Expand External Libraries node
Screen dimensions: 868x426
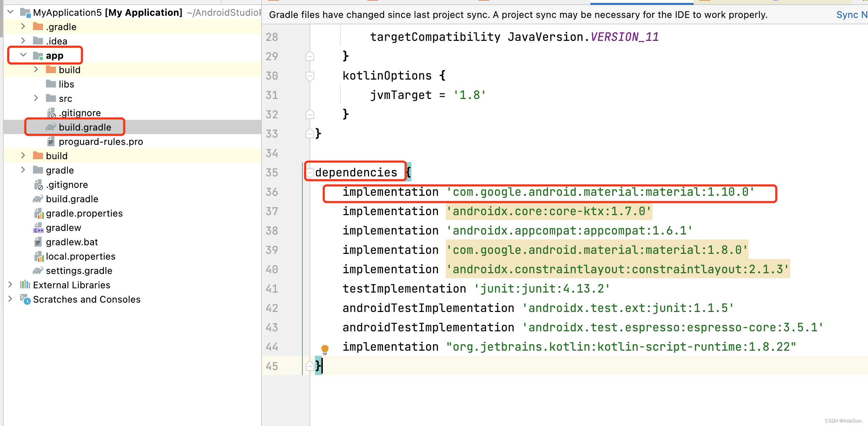[10, 285]
